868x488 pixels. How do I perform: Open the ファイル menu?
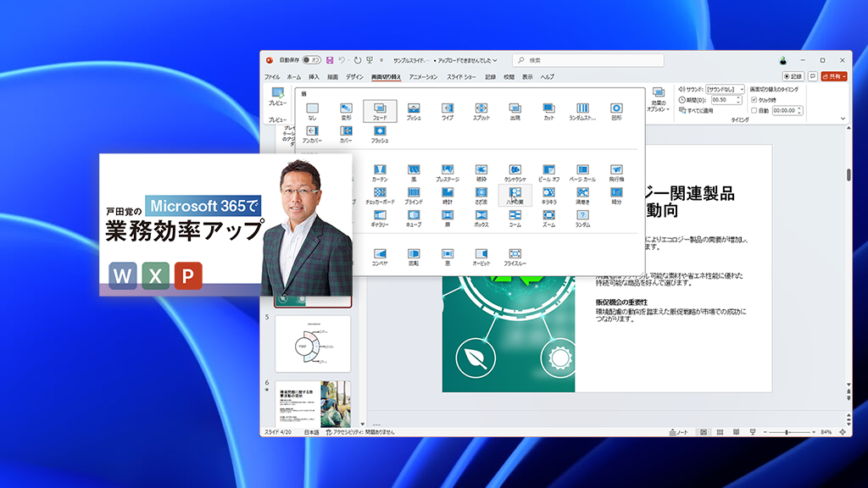coord(272,77)
